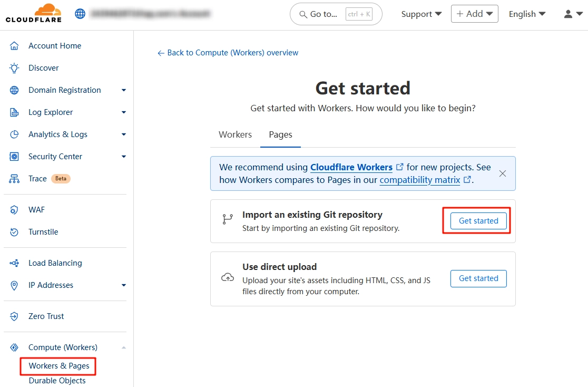
Task: Collapse the Compute (Workers) submenu
Action: [124, 347]
